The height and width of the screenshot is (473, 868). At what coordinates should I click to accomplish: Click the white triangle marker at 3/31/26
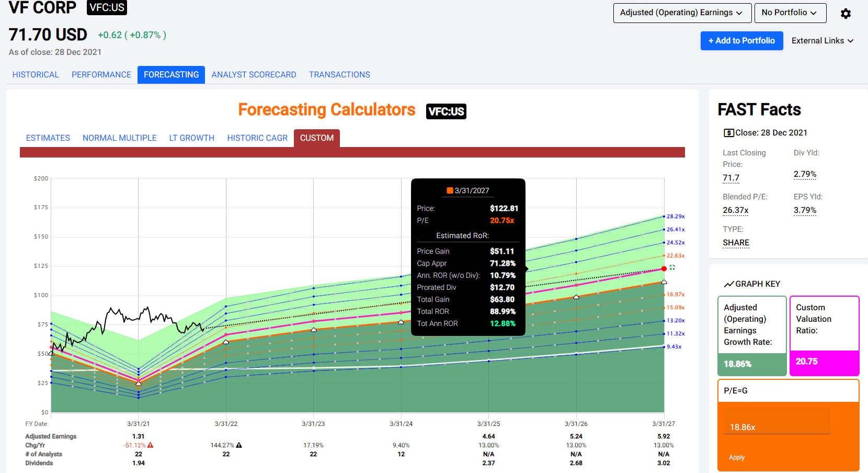pyautogui.click(x=576, y=297)
